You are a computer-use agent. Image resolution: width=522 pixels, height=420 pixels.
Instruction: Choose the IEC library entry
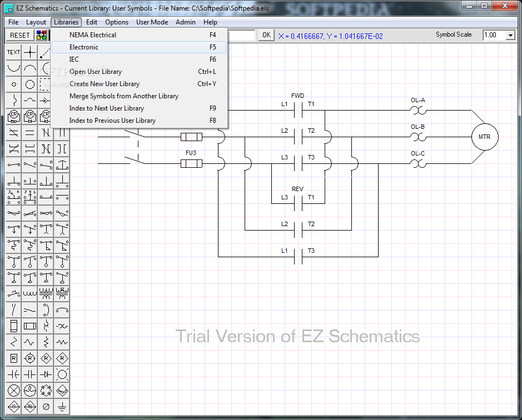pyautogui.click(x=139, y=59)
